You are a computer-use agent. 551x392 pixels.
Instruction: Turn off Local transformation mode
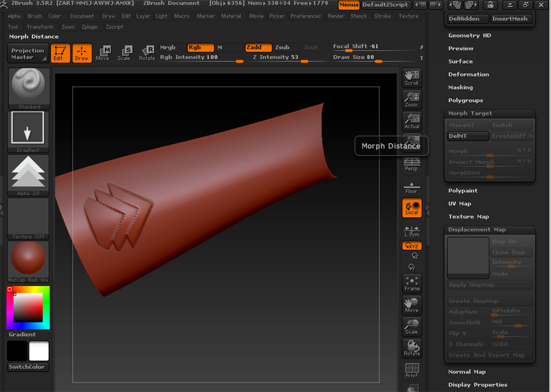pyautogui.click(x=411, y=208)
